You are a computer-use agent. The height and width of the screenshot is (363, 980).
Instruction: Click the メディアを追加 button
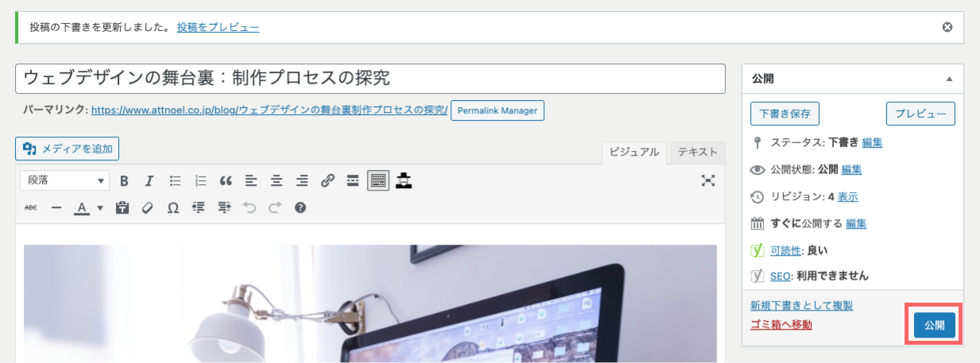click(68, 149)
